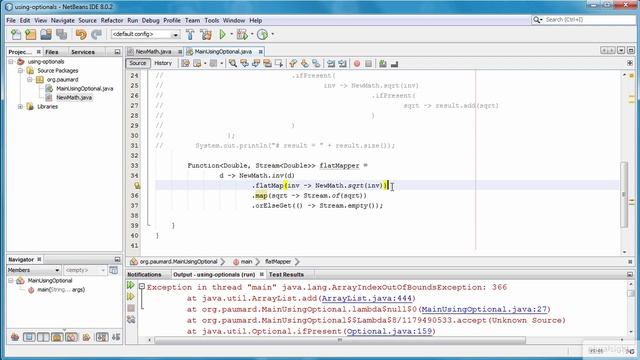Click the Debug Project toolbar icon
This screenshot has height=360, width=640.
(x=242, y=35)
